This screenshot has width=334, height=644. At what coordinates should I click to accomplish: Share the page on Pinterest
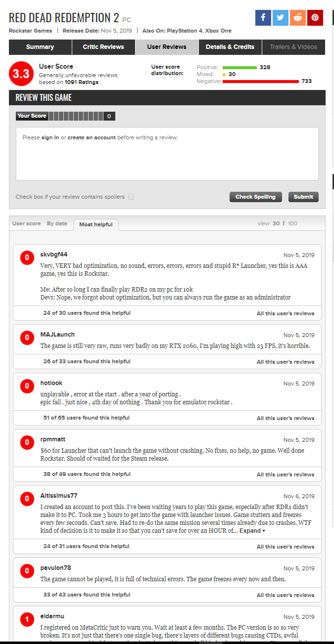tap(315, 18)
